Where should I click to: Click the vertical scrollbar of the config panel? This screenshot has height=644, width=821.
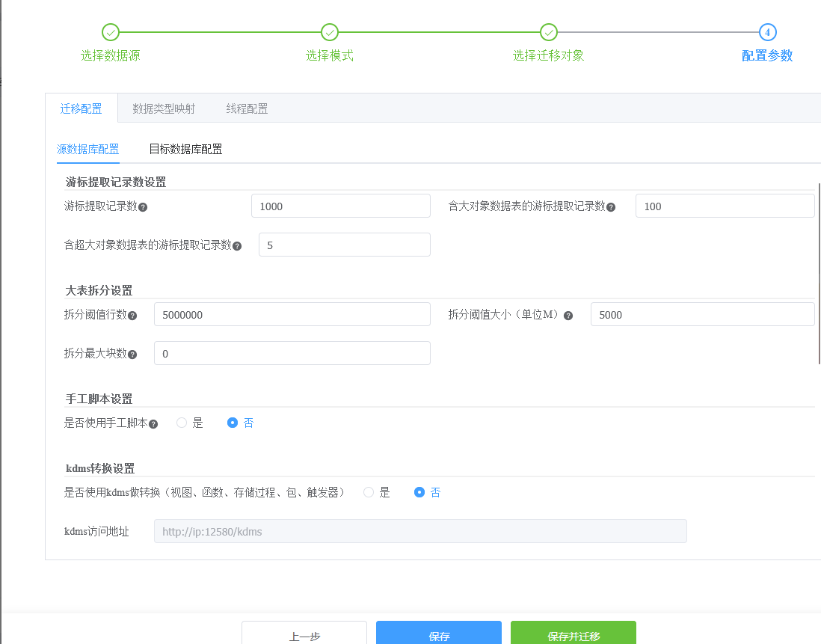819,273
